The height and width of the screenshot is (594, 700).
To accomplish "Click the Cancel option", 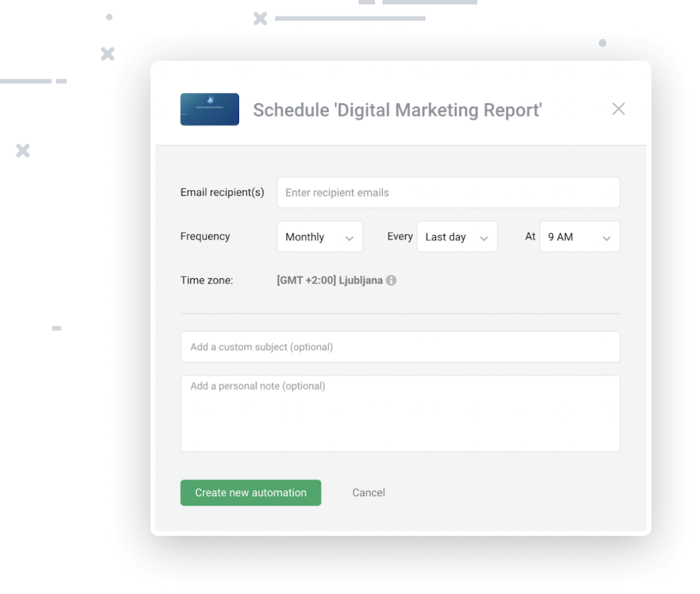I will pyautogui.click(x=368, y=493).
